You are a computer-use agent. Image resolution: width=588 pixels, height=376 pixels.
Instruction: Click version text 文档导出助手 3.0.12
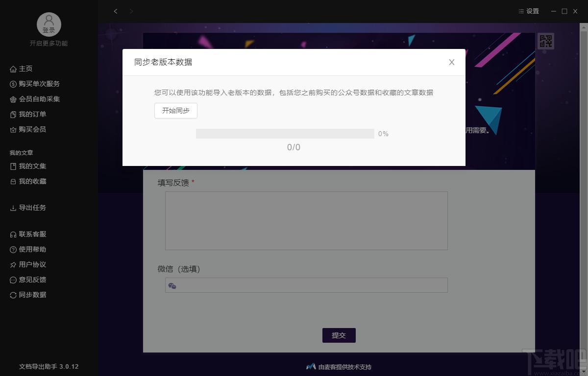pyautogui.click(x=49, y=366)
